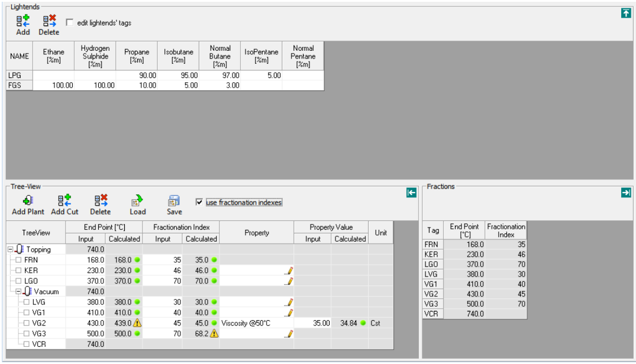This screenshot has width=636, height=364.
Task: Check the VG1 cut checkbox
Action: [27, 313]
